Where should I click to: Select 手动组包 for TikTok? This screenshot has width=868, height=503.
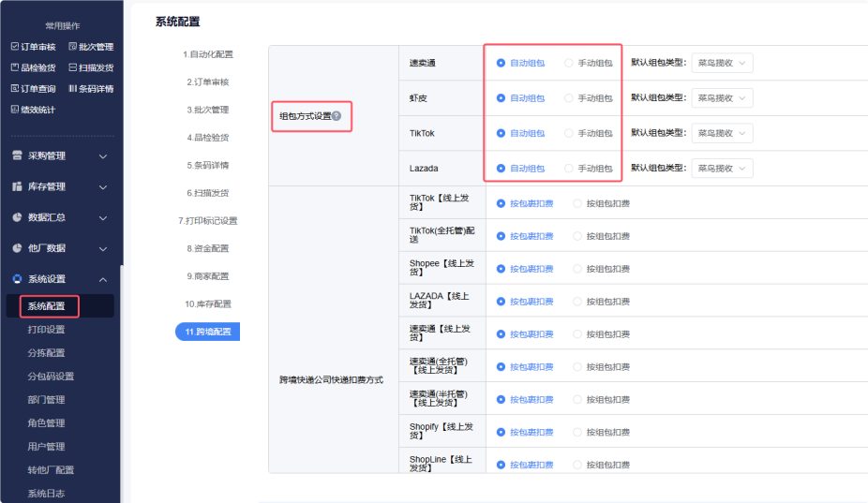pos(568,134)
